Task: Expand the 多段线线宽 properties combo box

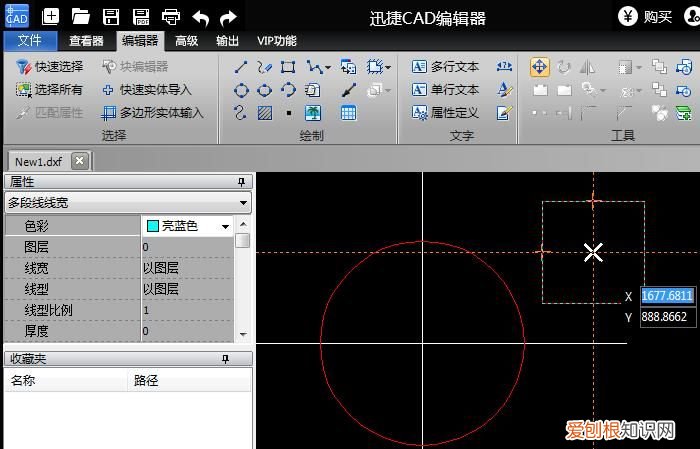Action: tap(243, 203)
